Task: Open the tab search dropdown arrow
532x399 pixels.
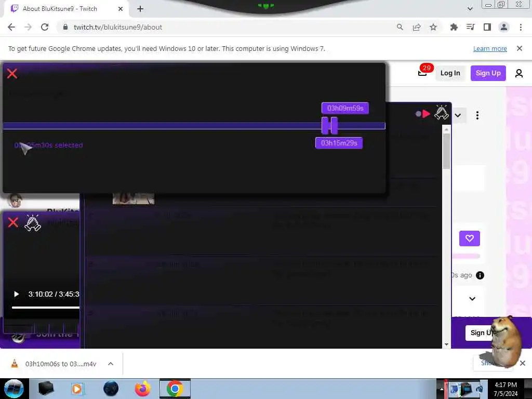Action: pyautogui.click(x=470, y=9)
